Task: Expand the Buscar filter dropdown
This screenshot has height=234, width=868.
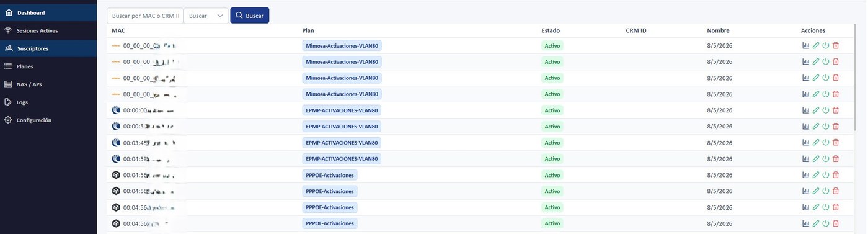Action: 206,16
